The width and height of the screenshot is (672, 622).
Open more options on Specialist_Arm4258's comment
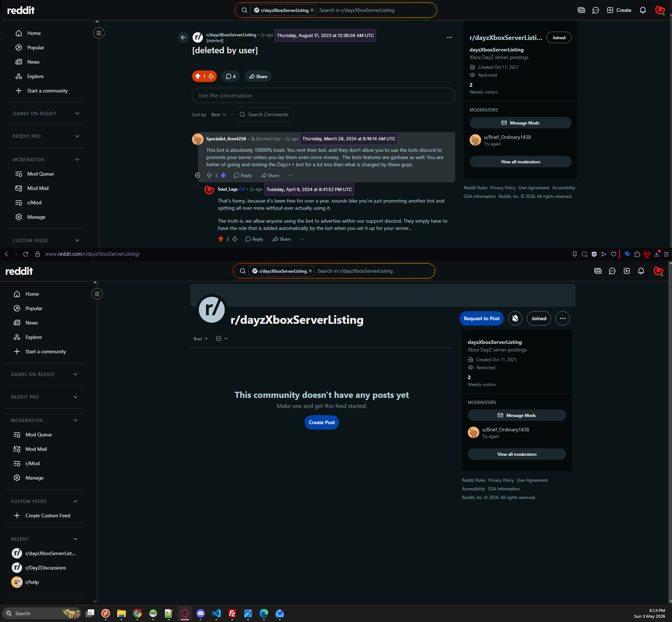291,175
